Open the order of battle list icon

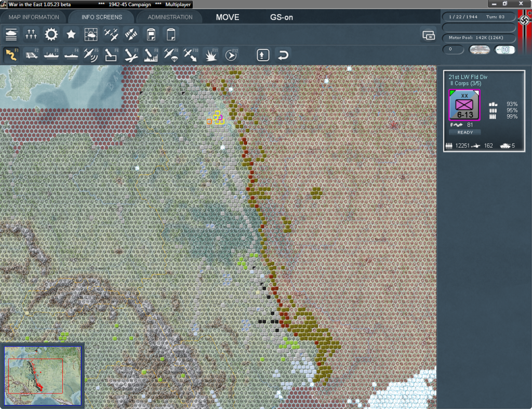[11, 34]
